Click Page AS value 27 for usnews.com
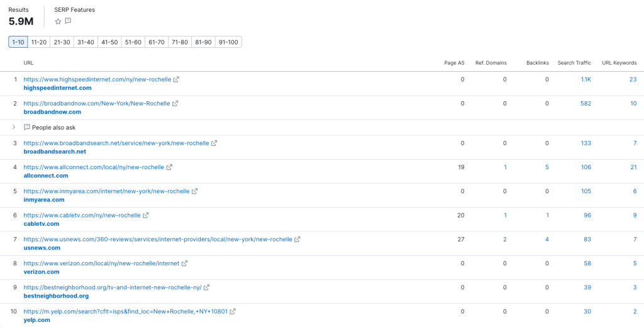The width and height of the screenshot is (644, 327). [x=461, y=239]
